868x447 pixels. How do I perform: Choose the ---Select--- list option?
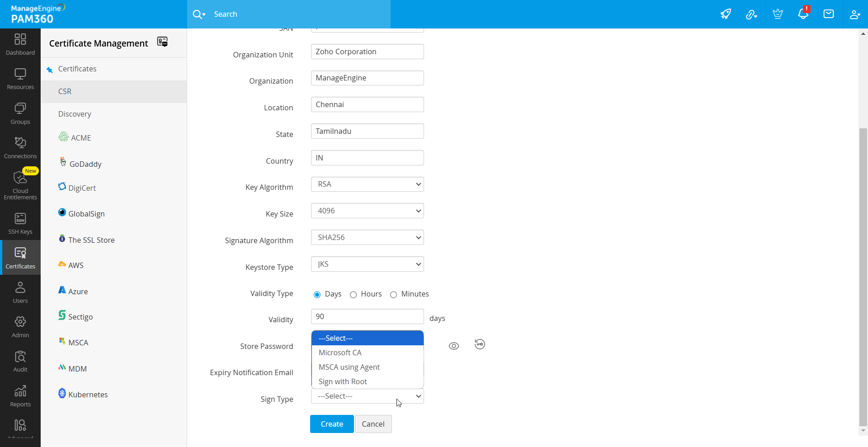point(368,338)
